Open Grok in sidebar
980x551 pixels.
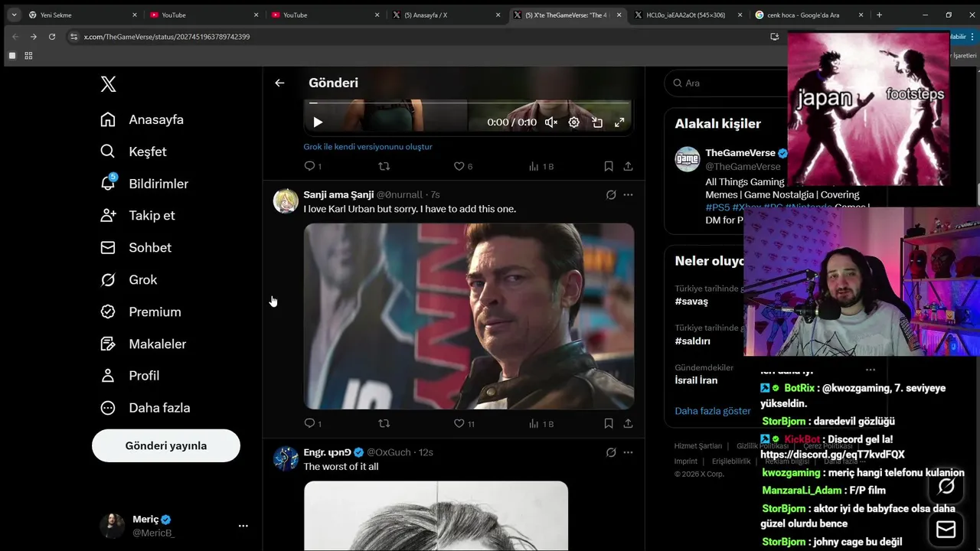pyautogui.click(x=129, y=279)
